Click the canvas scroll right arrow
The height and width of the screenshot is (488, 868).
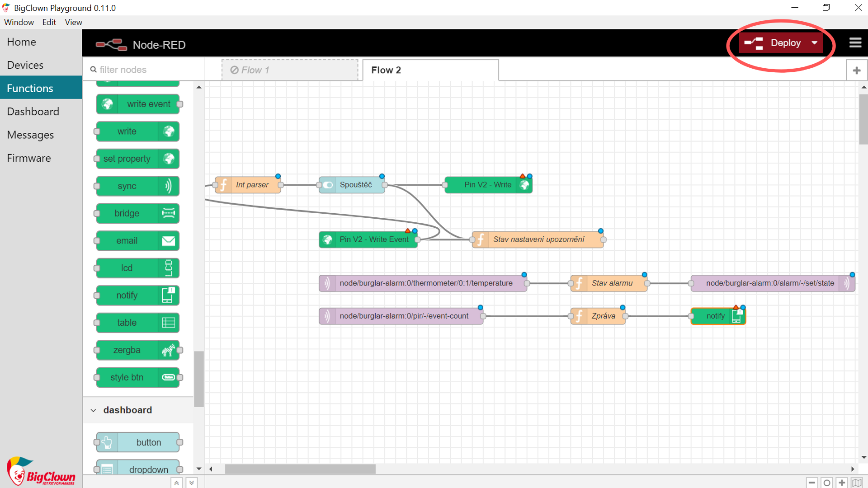(x=853, y=469)
